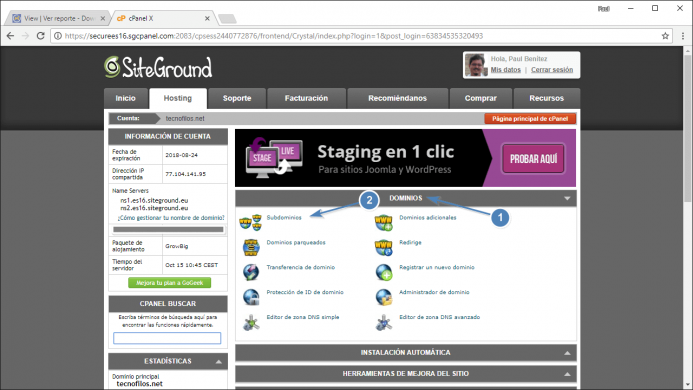The width and height of the screenshot is (693, 390).
Task: Open the Soporte tab
Action: coord(237,98)
